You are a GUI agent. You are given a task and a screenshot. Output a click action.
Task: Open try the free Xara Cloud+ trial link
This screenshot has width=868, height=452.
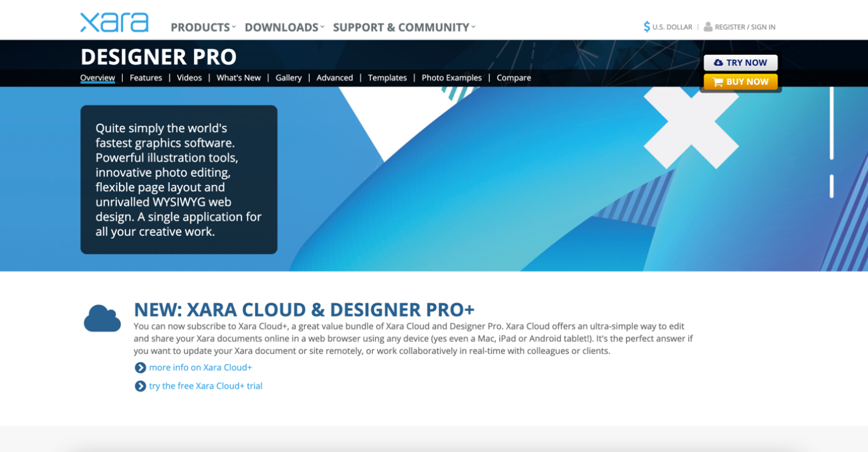pos(205,386)
